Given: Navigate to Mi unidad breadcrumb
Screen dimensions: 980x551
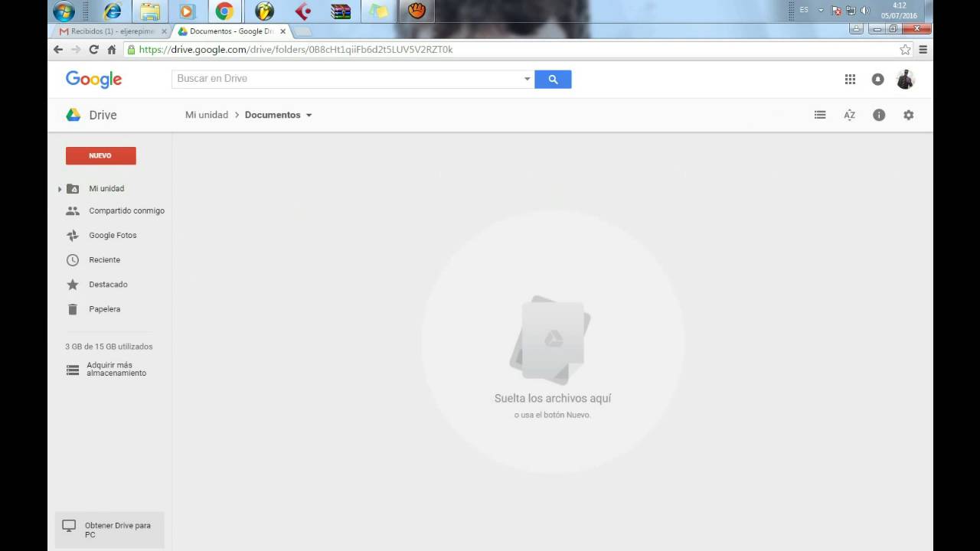Looking at the screenshot, I should [x=207, y=115].
